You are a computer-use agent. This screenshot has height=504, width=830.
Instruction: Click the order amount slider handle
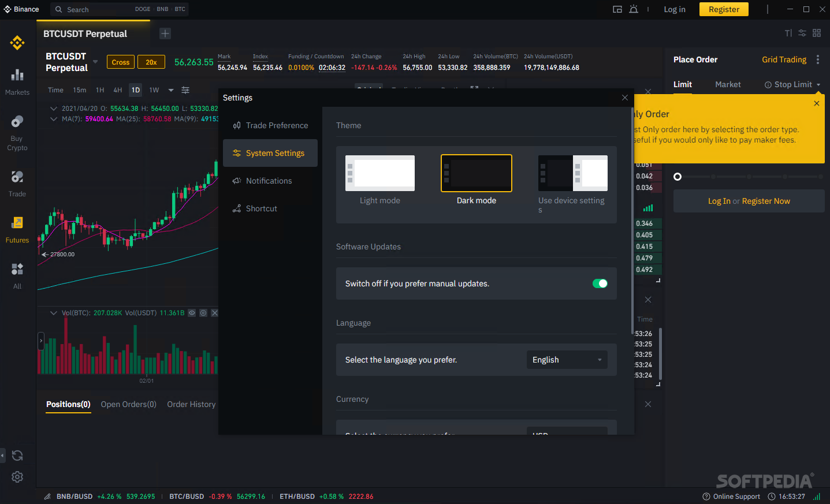[x=678, y=177]
